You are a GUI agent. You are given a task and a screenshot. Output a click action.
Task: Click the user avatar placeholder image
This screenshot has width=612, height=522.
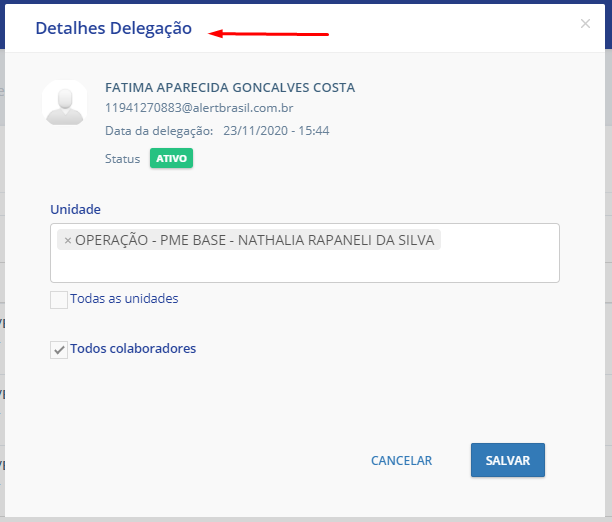[x=64, y=103]
